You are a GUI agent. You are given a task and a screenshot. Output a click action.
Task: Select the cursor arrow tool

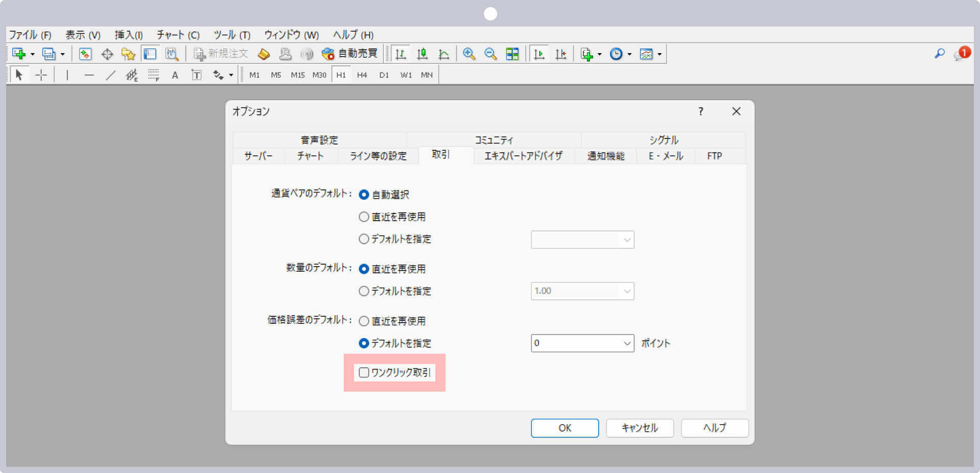(19, 75)
